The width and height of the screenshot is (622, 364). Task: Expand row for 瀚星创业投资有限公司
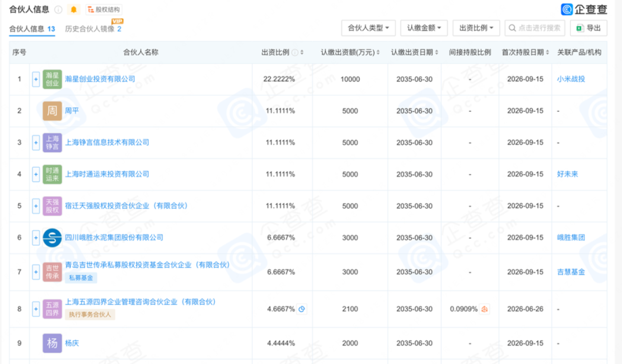(36, 80)
